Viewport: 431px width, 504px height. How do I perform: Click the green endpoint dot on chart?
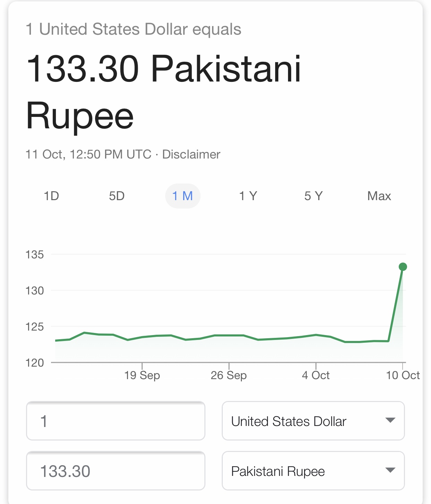(403, 267)
